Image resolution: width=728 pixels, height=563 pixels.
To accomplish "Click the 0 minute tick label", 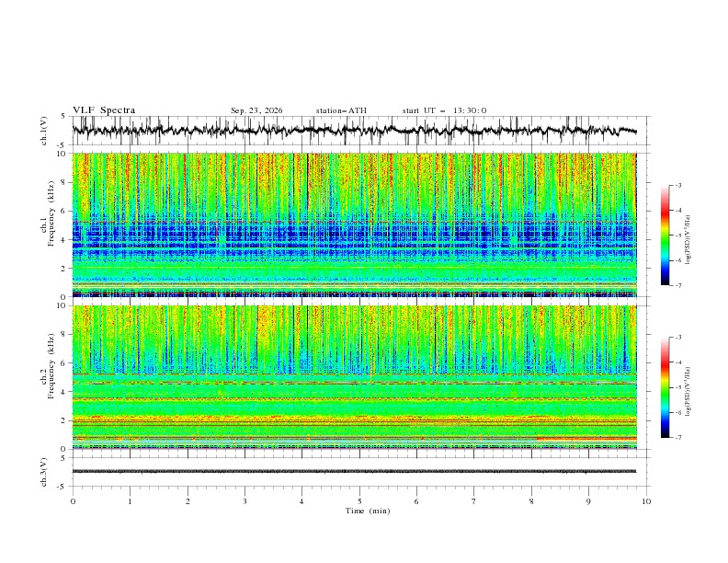I will 73,501.
